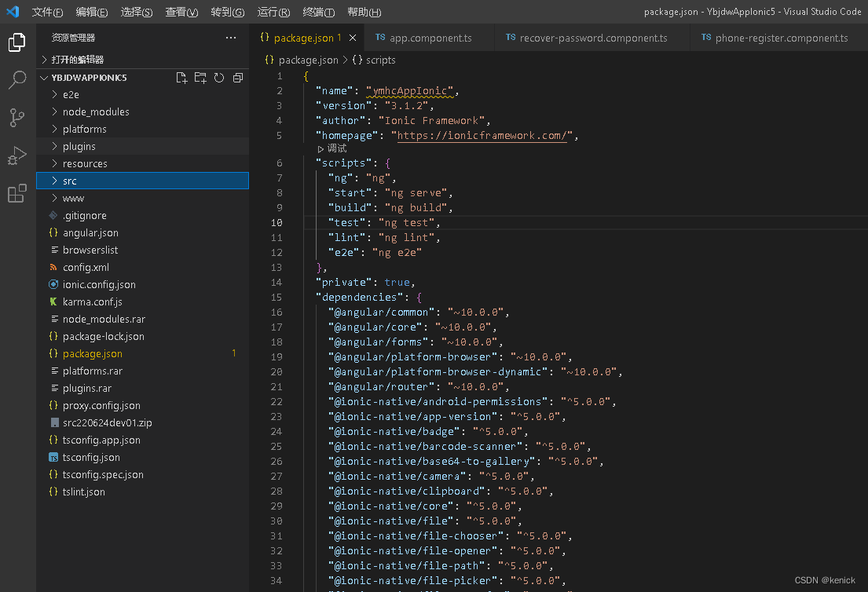Click the "ymhcAppIonic" name value
Image resolution: width=868 pixels, height=592 pixels.
[409, 91]
